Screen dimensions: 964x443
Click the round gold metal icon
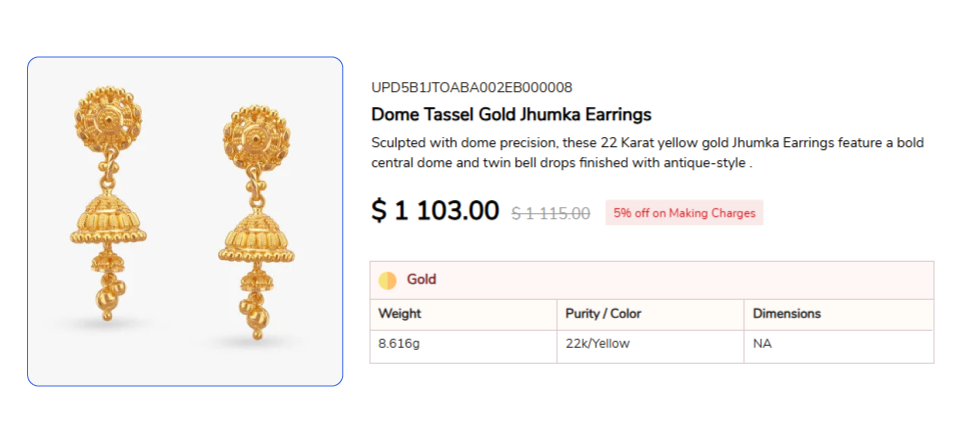(x=388, y=280)
